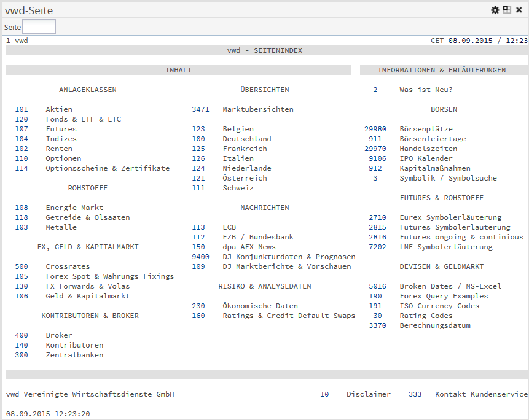Go to Ratings & Credit Default Swaps

tap(198, 316)
